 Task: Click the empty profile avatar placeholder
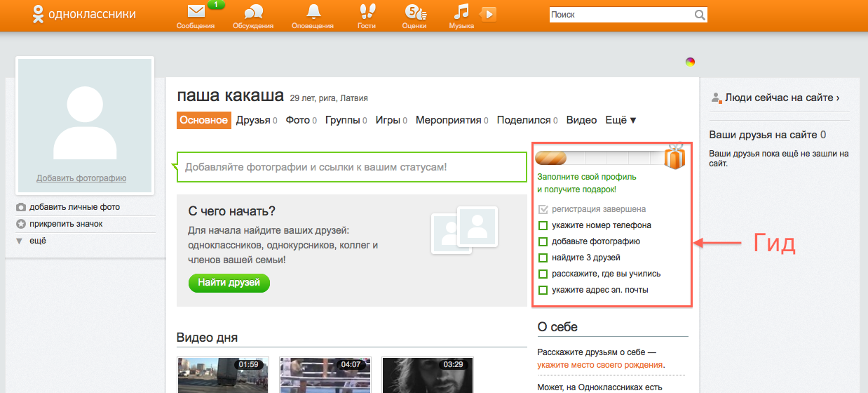(84, 126)
